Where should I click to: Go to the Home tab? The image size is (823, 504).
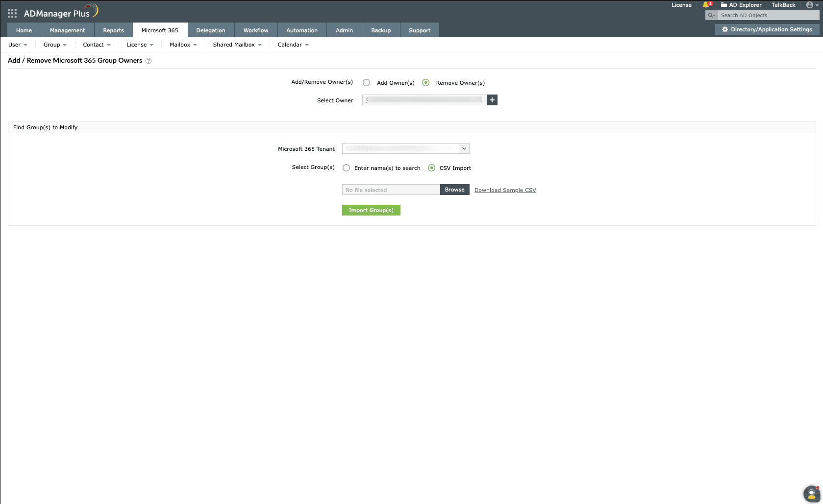(24, 30)
